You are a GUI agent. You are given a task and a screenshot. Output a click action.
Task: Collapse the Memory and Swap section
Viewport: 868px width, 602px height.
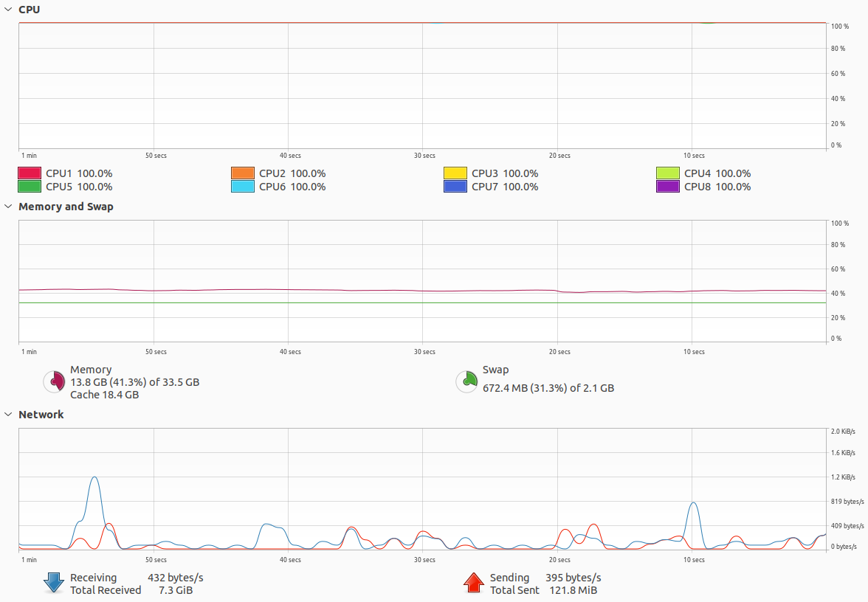point(8,207)
